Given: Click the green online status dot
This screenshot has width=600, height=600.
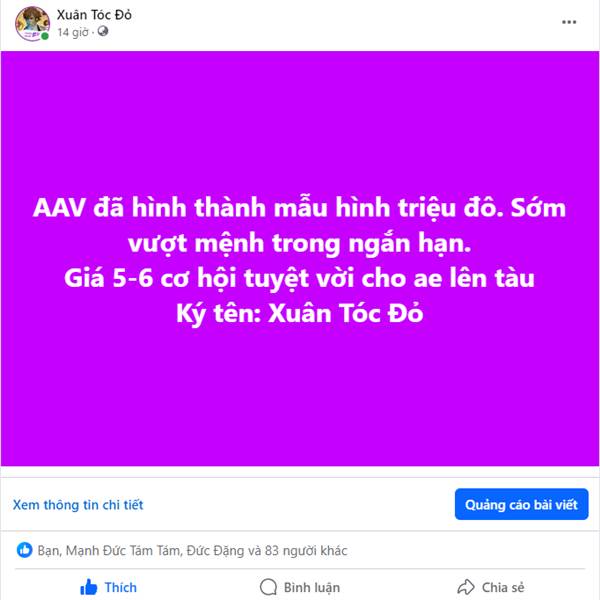Looking at the screenshot, I should 45,36.
